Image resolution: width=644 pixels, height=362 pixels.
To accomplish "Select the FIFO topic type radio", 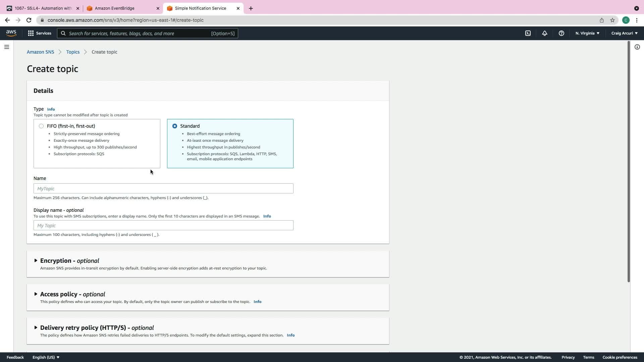I will pyautogui.click(x=41, y=126).
